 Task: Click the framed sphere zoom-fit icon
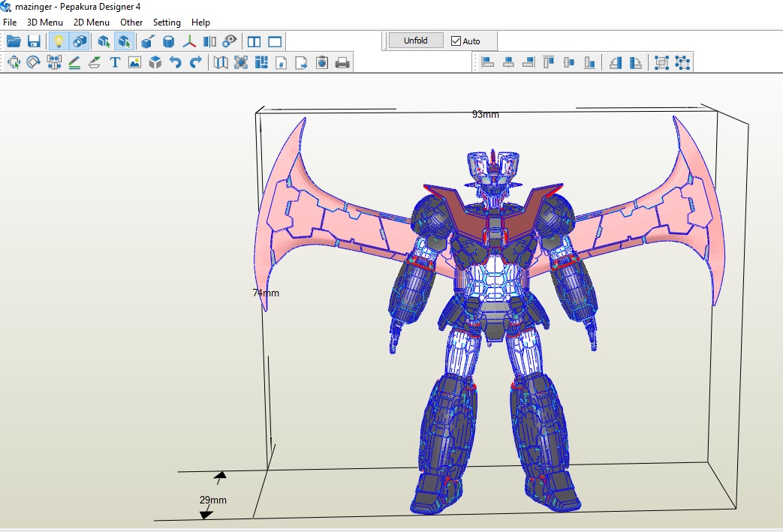[x=241, y=62]
